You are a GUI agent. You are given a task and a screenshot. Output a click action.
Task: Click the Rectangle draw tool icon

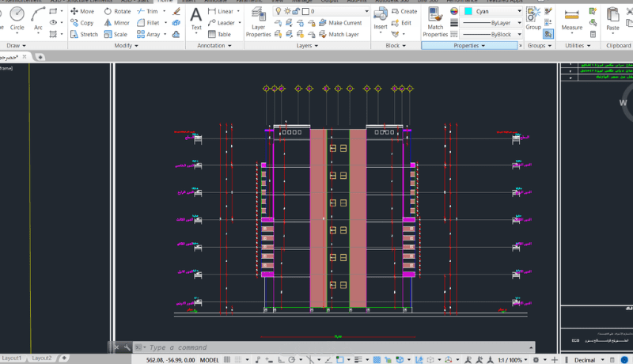pos(53,11)
